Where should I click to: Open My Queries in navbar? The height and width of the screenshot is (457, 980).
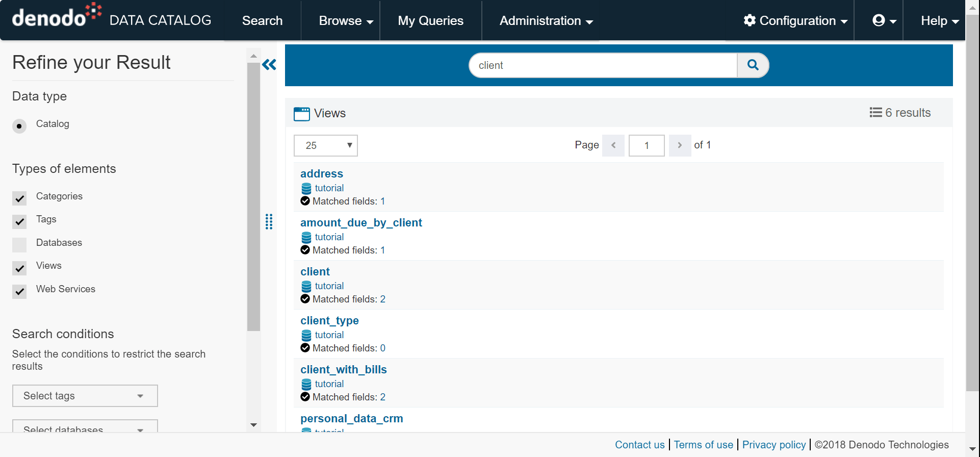[x=430, y=20]
